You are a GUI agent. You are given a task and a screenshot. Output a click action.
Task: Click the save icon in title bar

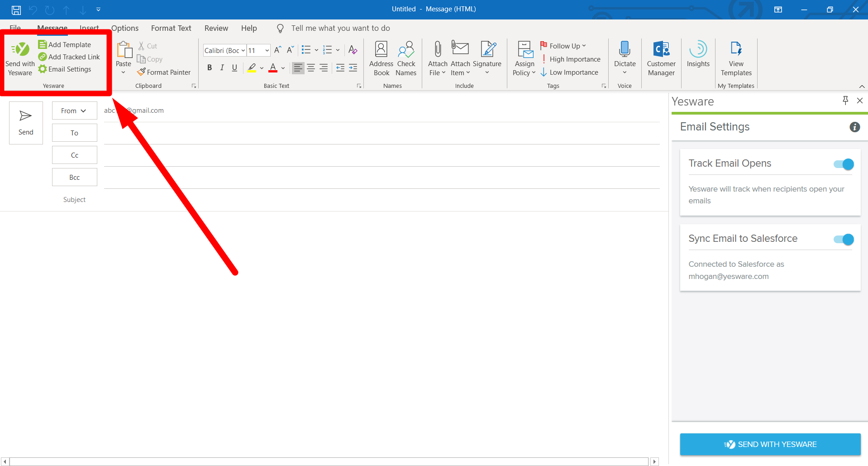click(x=16, y=10)
